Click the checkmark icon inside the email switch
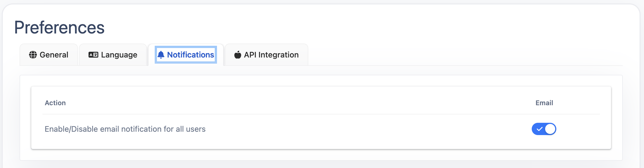 [x=540, y=129]
